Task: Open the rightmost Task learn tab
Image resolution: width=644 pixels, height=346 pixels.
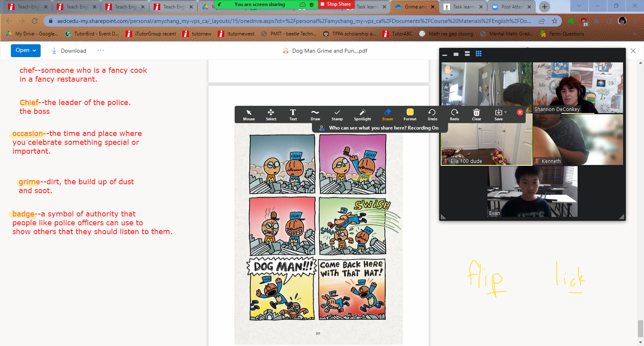Action: click(x=463, y=7)
